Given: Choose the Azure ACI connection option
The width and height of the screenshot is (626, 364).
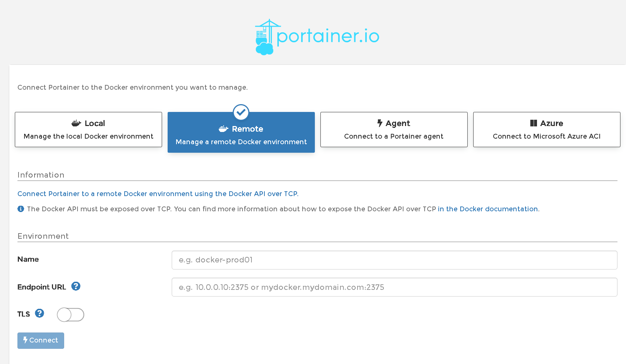Looking at the screenshot, I should tap(547, 129).
